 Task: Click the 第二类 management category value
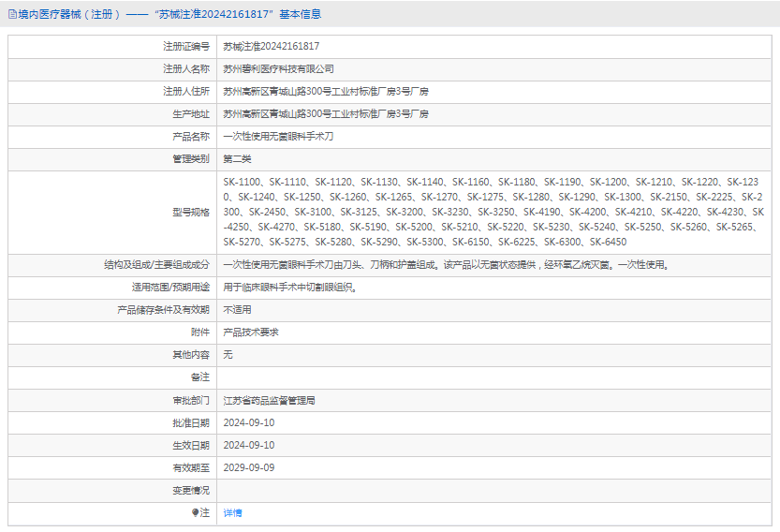point(237,158)
